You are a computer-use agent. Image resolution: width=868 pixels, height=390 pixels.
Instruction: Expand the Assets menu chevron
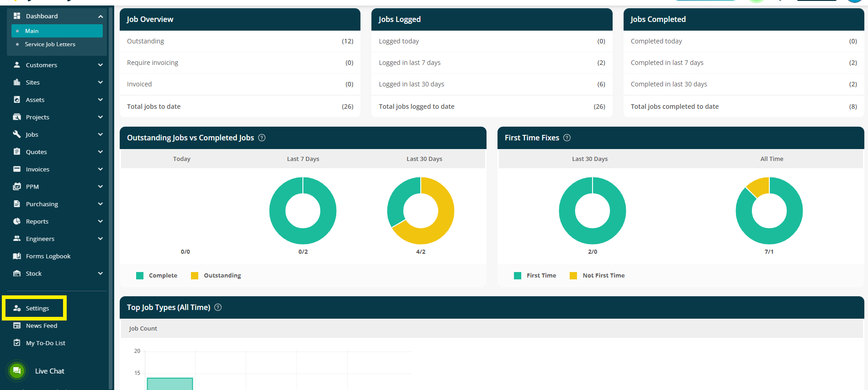pyautogui.click(x=101, y=100)
